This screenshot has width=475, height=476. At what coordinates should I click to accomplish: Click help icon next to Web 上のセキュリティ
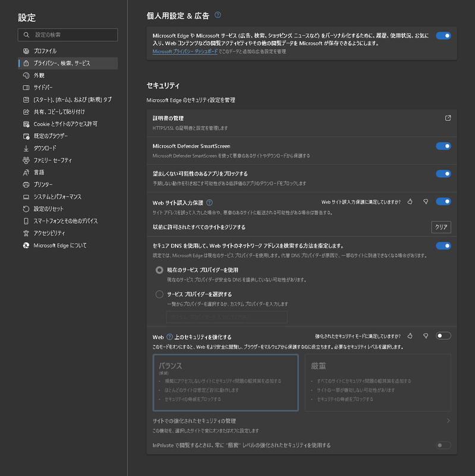click(x=170, y=337)
